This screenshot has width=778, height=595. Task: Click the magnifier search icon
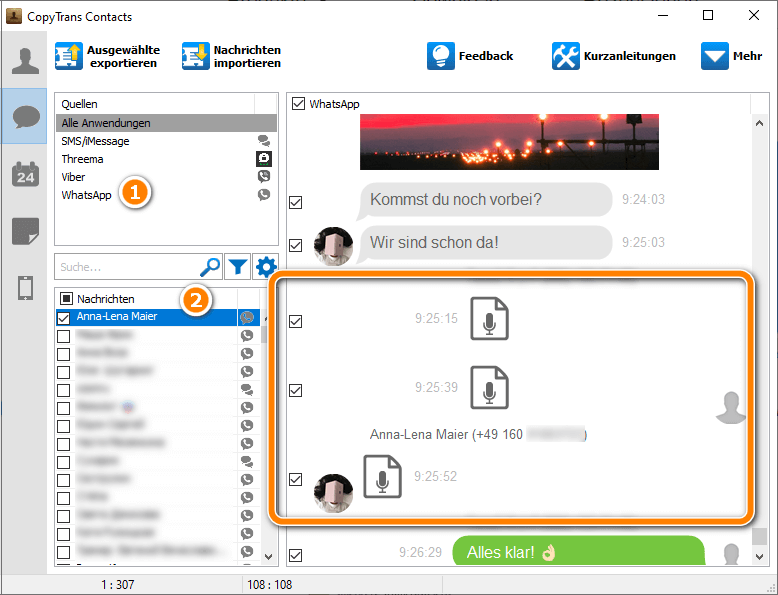coord(210,267)
